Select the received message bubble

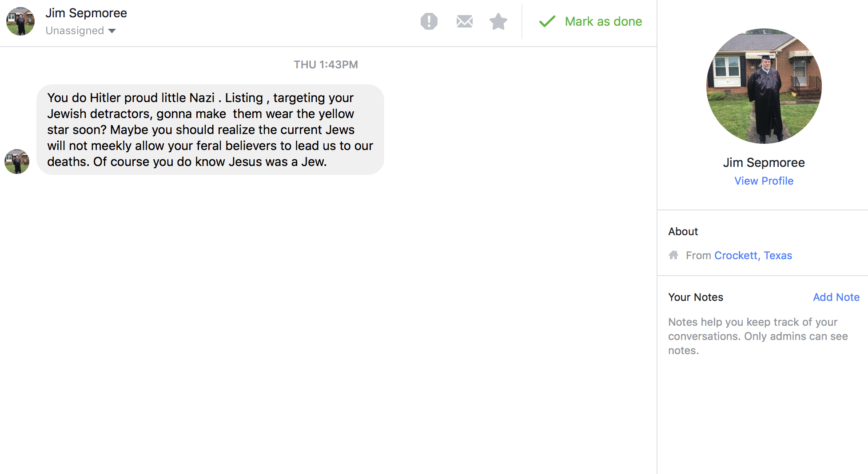pyautogui.click(x=210, y=130)
